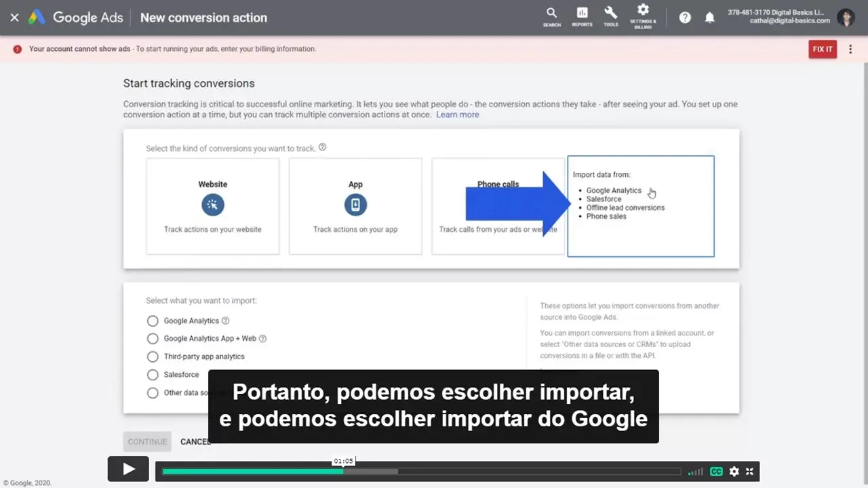The width and height of the screenshot is (868, 488).
Task: Click 'Offline lead conversions' list item
Action: click(625, 207)
